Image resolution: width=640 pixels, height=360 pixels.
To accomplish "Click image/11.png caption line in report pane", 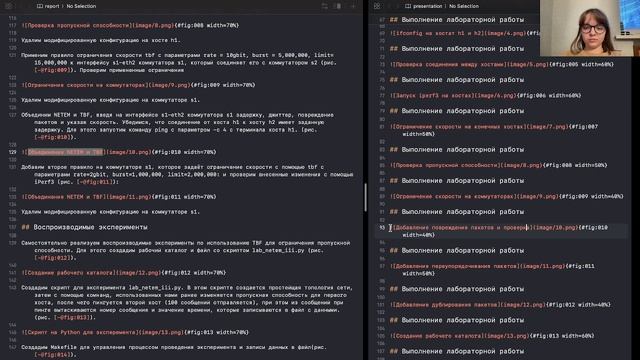I will click(119, 197).
